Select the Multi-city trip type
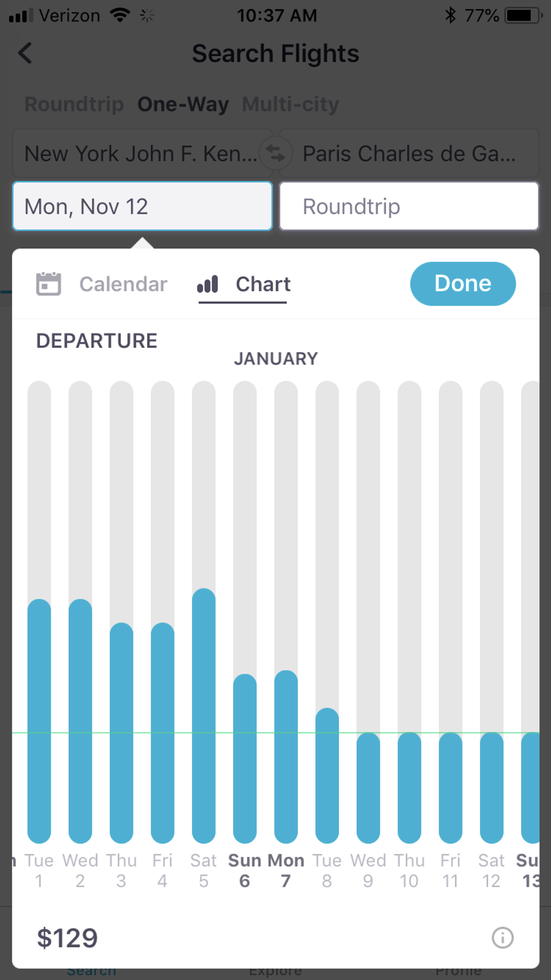Viewport: 551px width, 980px height. pos(290,104)
